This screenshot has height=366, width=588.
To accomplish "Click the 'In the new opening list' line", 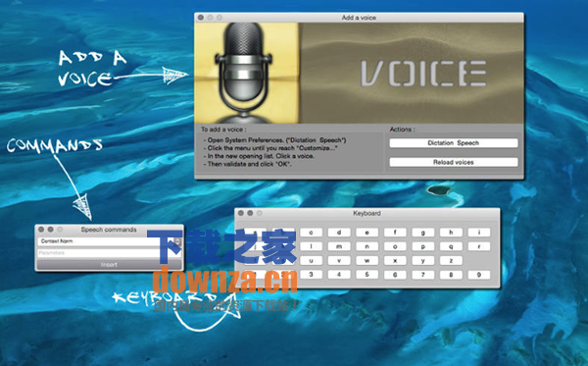I will click(259, 156).
